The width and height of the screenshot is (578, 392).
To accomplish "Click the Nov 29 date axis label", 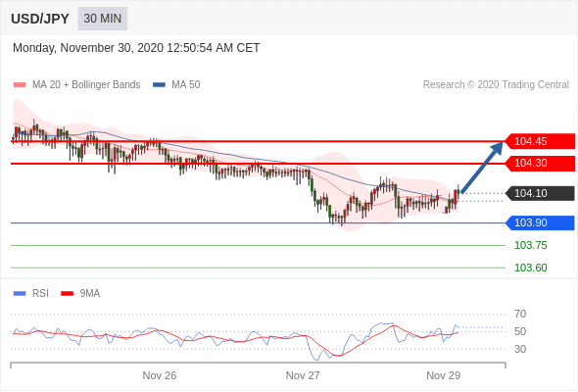I will click(x=443, y=375).
